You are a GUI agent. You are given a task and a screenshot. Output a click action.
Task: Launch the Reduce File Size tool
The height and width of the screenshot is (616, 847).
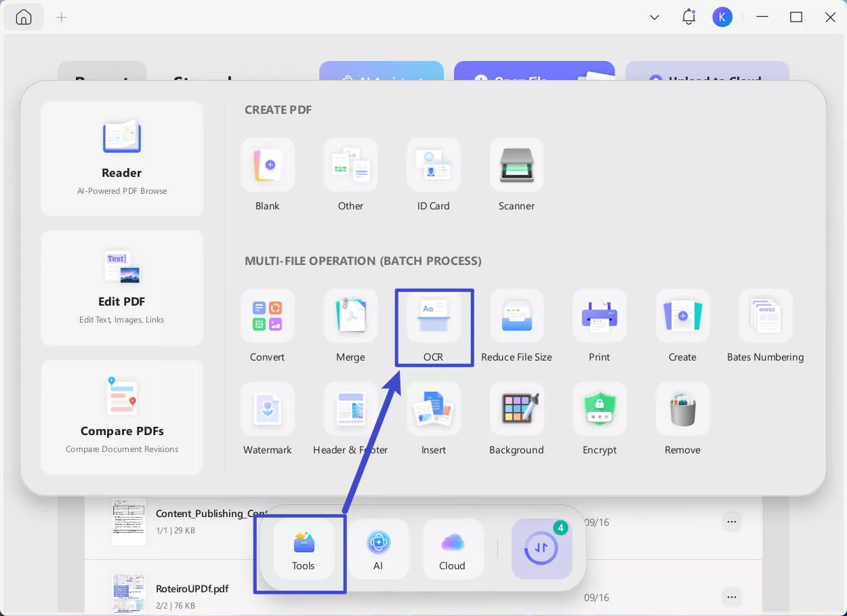coord(516,316)
